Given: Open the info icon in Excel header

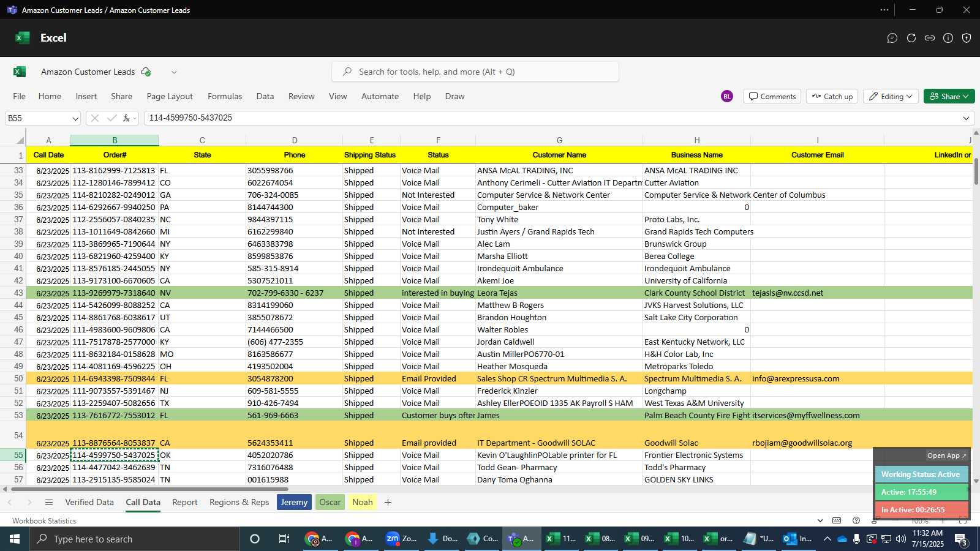Looking at the screenshot, I should 948,38.
